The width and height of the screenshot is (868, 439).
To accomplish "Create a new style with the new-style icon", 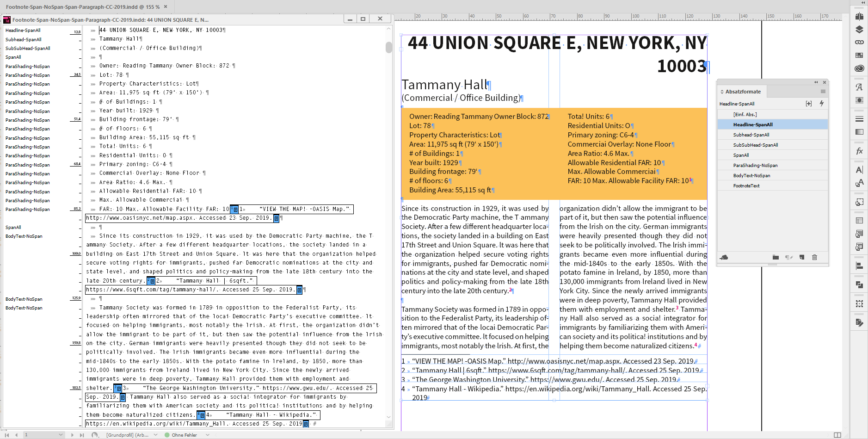I will pos(802,258).
